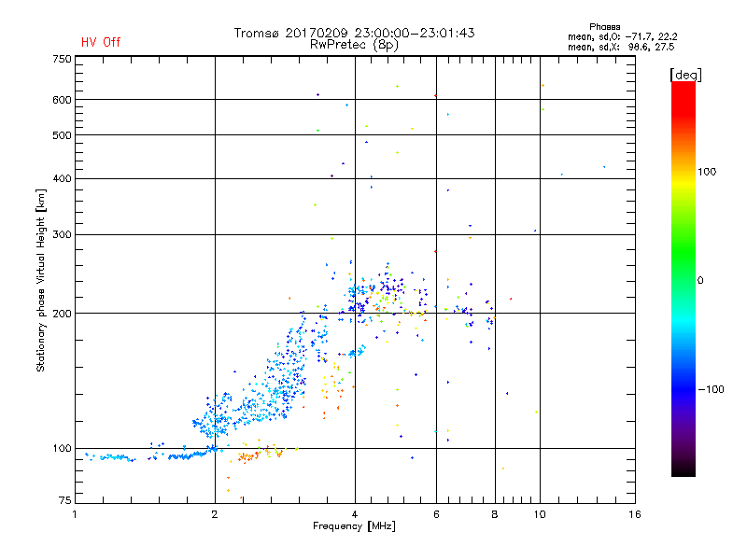Viewport: 747px width, 560px height.
Task: Click the y-axis tick label '100'
Action: click(x=62, y=449)
